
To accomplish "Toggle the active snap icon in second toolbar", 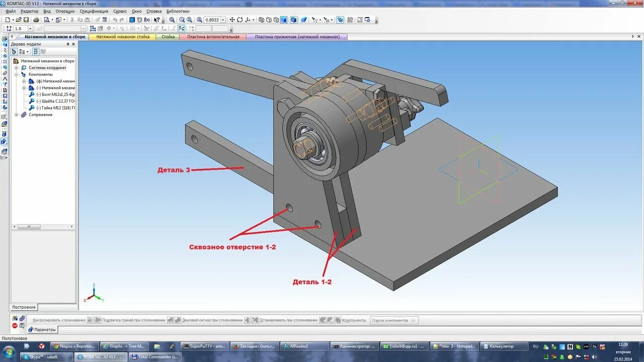I will (x=181, y=28).
